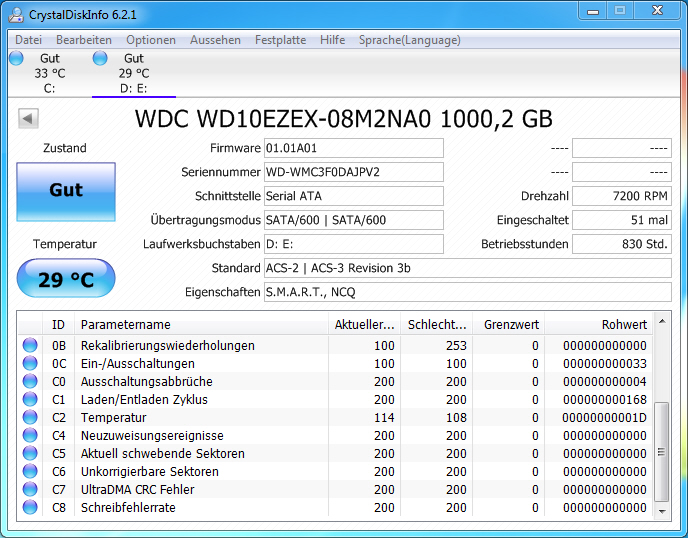Viewport: 688px width, 538px height.
Task: Click status orb of Schreibfehlerrate row
Action: point(30,507)
